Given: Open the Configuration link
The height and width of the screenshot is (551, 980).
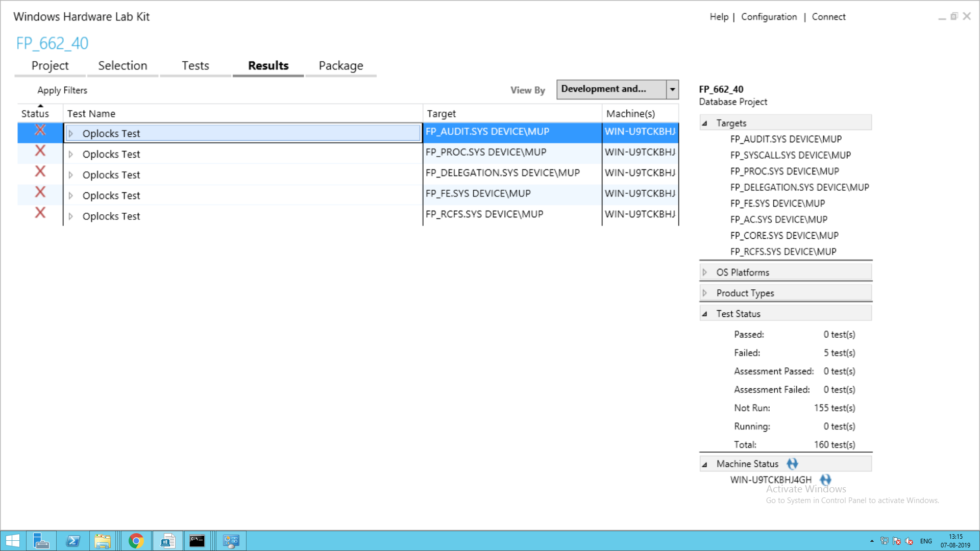Looking at the screenshot, I should (x=769, y=17).
